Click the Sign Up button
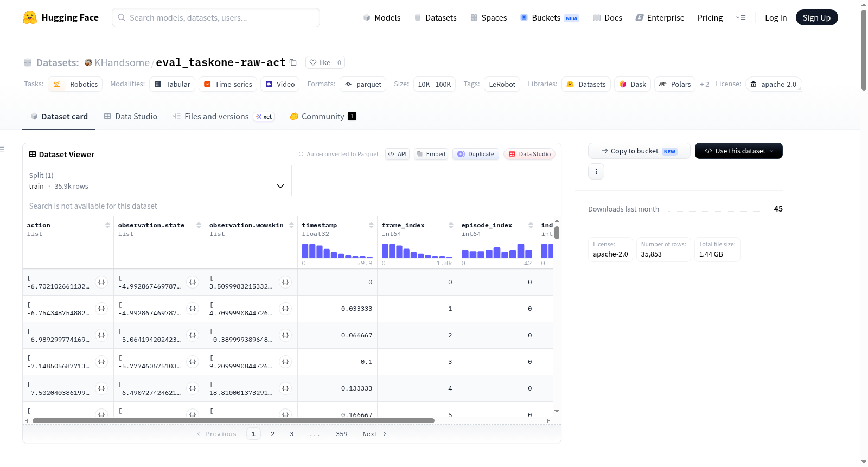The image size is (868, 467). (x=816, y=17)
